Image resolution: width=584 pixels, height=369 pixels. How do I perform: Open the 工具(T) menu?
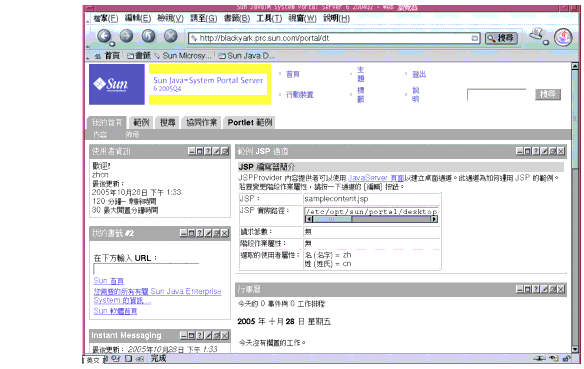269,18
